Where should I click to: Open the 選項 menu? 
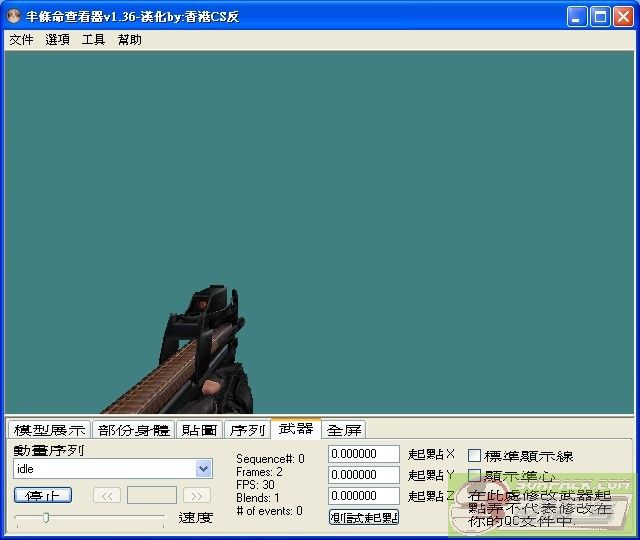tap(57, 40)
